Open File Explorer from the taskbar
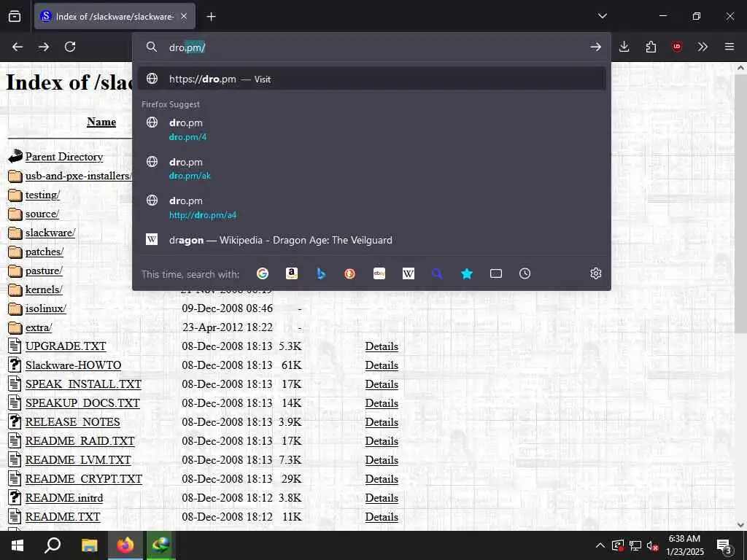The image size is (747, 560). (89, 545)
